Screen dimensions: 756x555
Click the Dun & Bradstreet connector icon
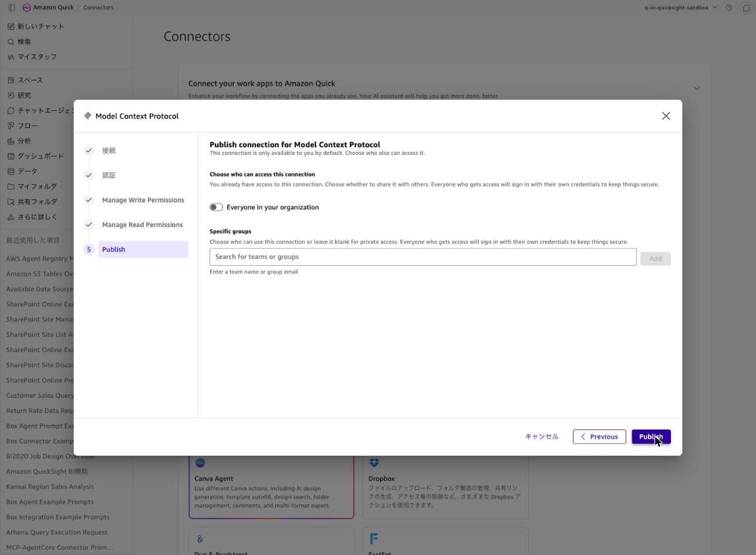point(200,539)
